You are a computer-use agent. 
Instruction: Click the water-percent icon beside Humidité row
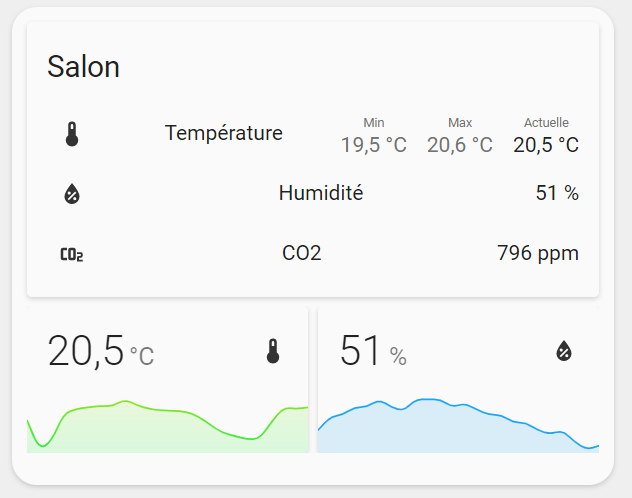[x=72, y=194]
